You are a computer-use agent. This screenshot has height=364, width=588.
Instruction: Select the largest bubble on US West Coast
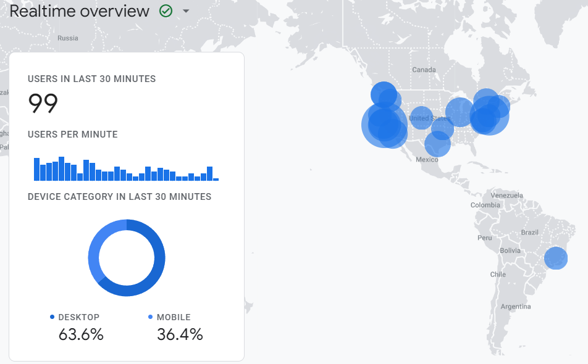click(383, 125)
